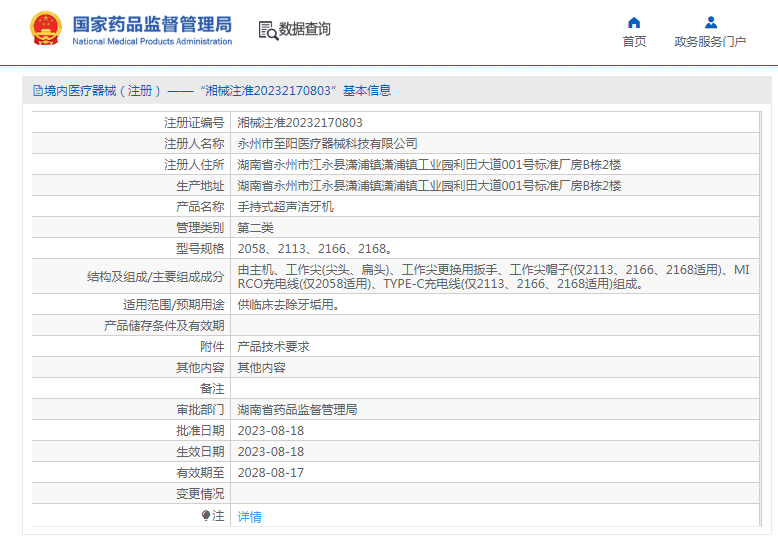Viewport: 778px width, 536px height.
Task: Open the 产品技术要求 attachment
Action: 273,346
